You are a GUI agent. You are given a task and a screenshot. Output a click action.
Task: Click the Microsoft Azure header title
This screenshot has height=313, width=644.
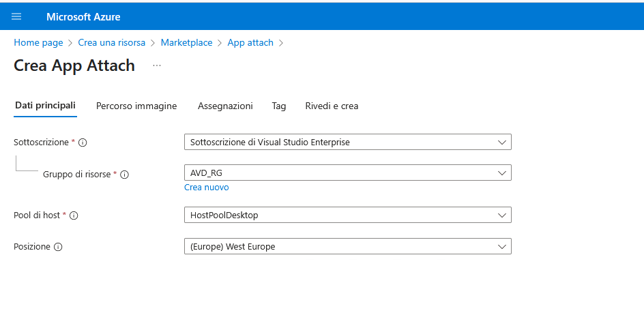[x=83, y=17]
